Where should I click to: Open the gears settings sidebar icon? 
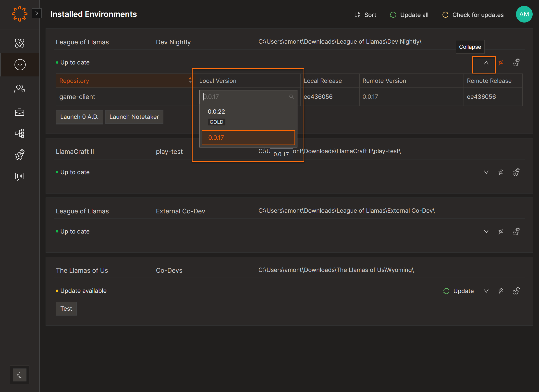point(20,155)
